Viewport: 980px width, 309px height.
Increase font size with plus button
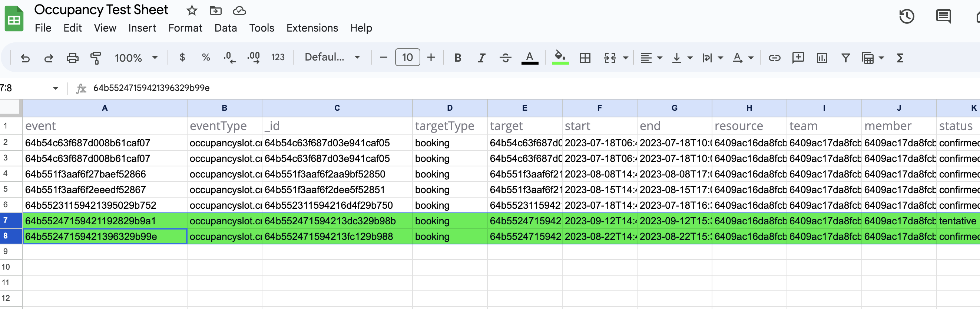pos(431,58)
